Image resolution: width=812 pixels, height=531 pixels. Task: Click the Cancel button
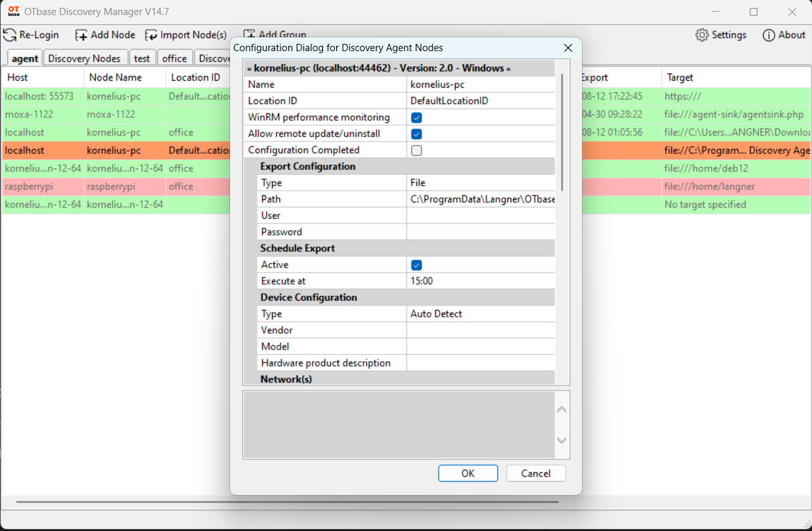coord(536,473)
